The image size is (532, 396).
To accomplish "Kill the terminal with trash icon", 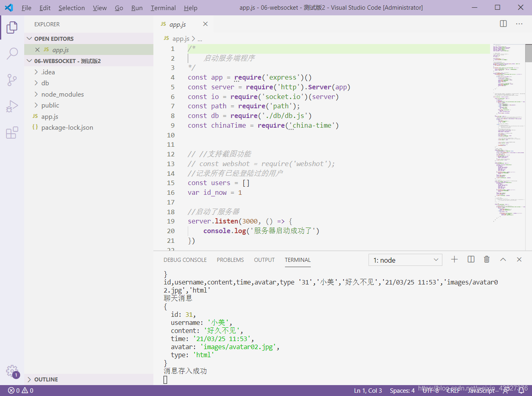I will coord(487,259).
